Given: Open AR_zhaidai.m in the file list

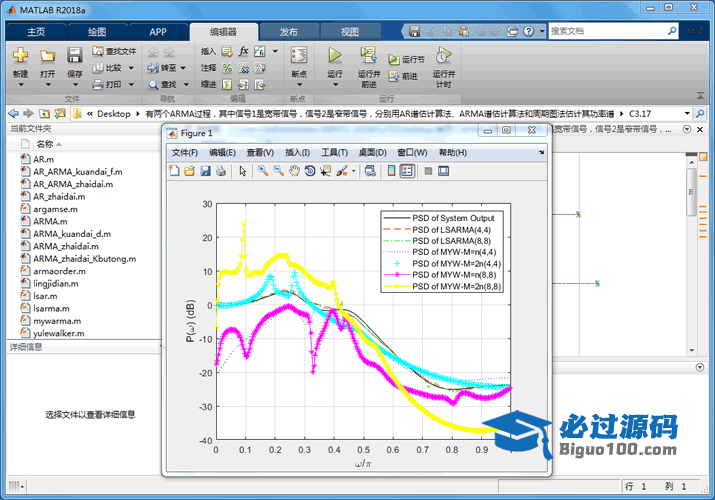Looking at the screenshot, I should 57,196.
